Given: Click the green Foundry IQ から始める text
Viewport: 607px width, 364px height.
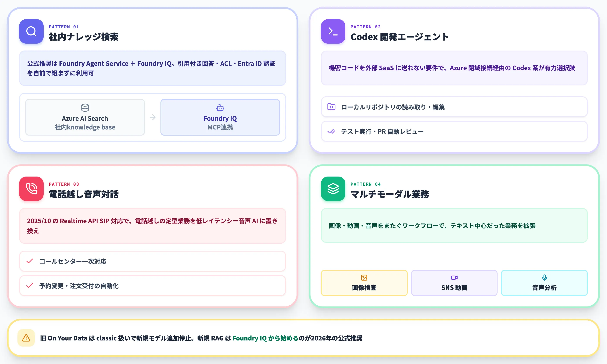Looking at the screenshot, I should (266, 338).
